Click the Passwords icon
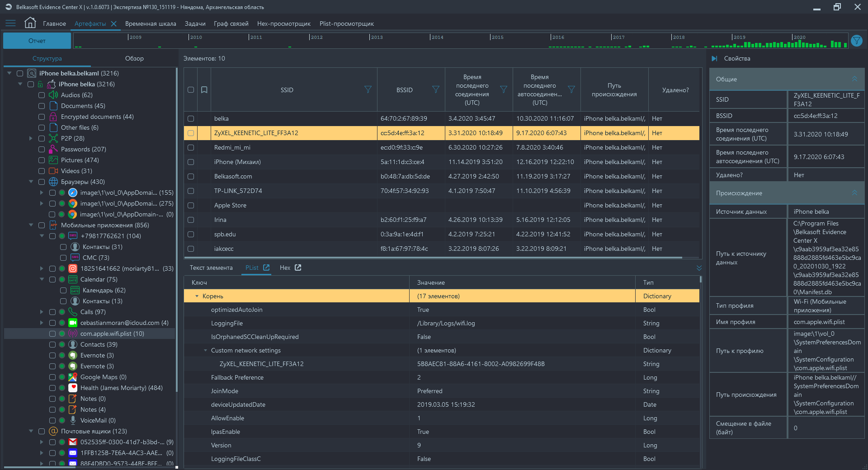This screenshot has width=868, height=470. [53, 149]
